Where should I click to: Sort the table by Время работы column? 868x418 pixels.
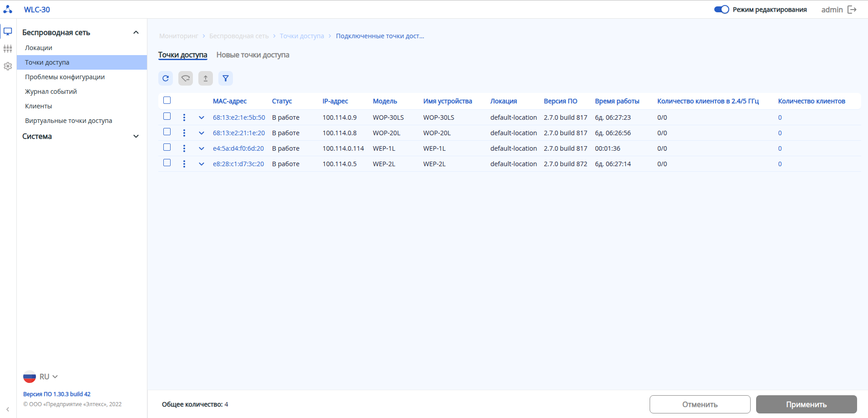click(x=617, y=101)
